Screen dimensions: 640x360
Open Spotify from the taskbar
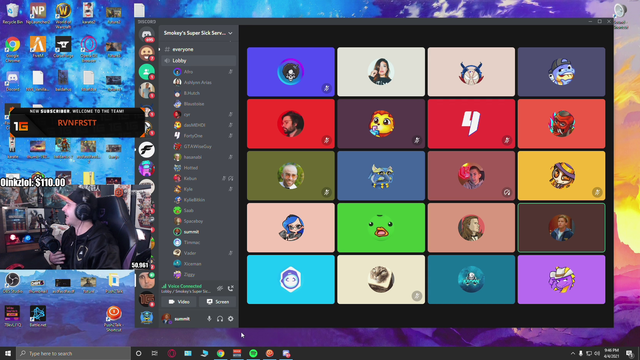click(253, 353)
